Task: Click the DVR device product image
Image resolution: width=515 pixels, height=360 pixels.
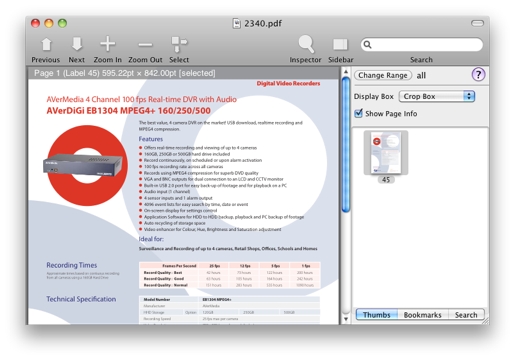Action: tap(83, 165)
